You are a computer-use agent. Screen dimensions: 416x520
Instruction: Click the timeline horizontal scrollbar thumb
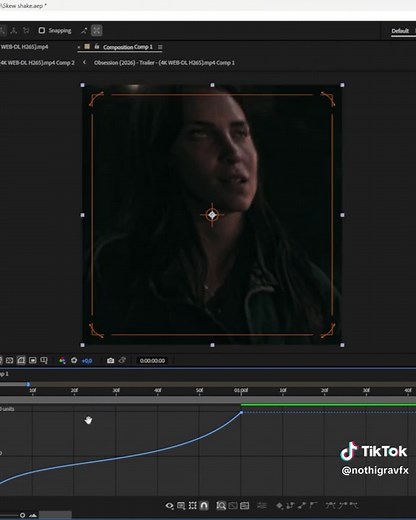(x=55, y=515)
